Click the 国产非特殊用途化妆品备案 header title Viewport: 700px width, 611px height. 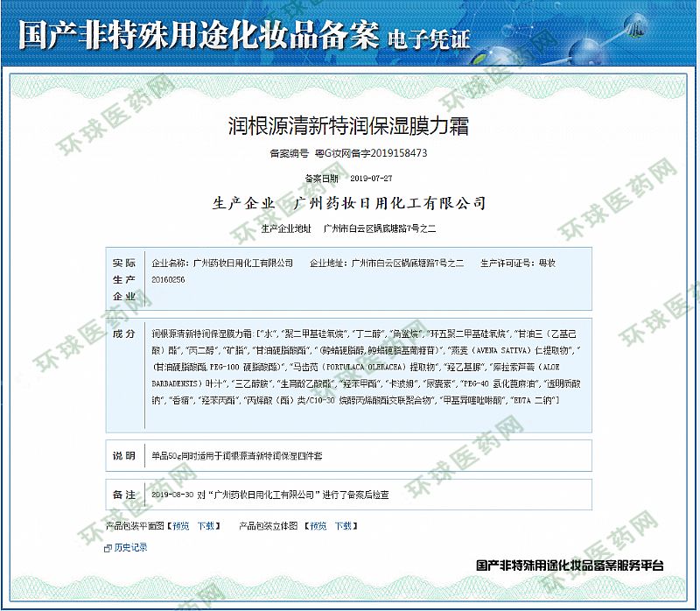click(x=198, y=32)
